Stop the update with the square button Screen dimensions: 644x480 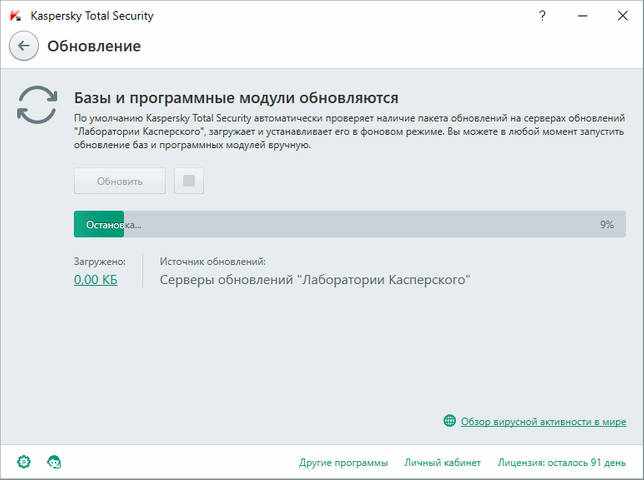click(189, 181)
